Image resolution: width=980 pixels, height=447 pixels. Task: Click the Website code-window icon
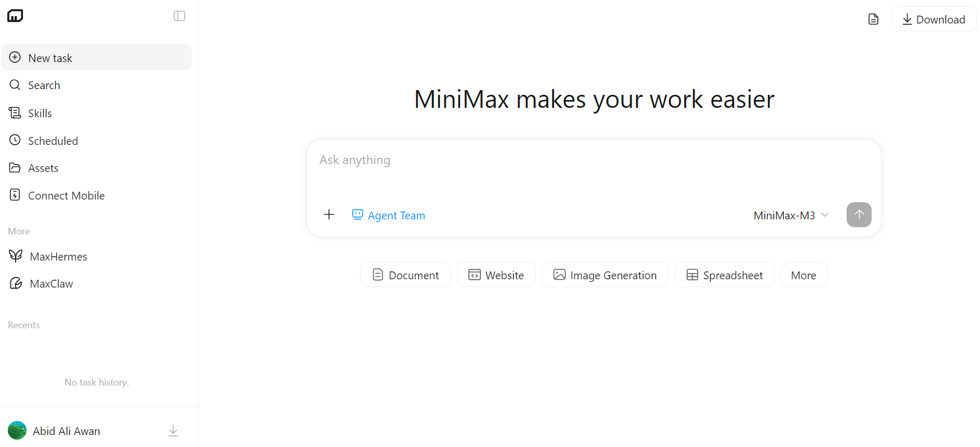pyautogui.click(x=475, y=275)
